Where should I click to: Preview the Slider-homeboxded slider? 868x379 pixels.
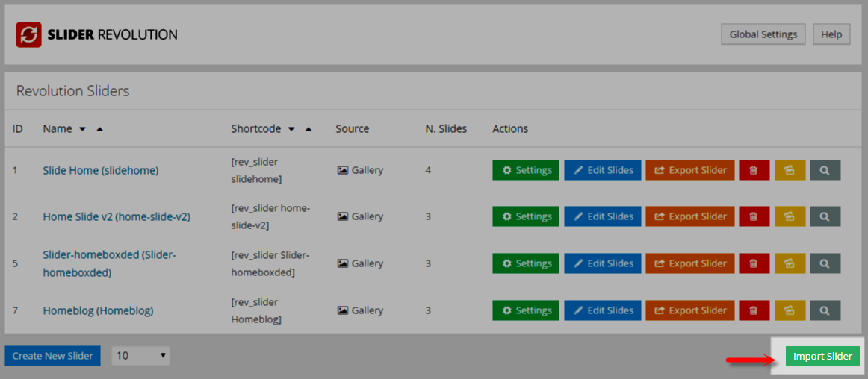pos(825,263)
